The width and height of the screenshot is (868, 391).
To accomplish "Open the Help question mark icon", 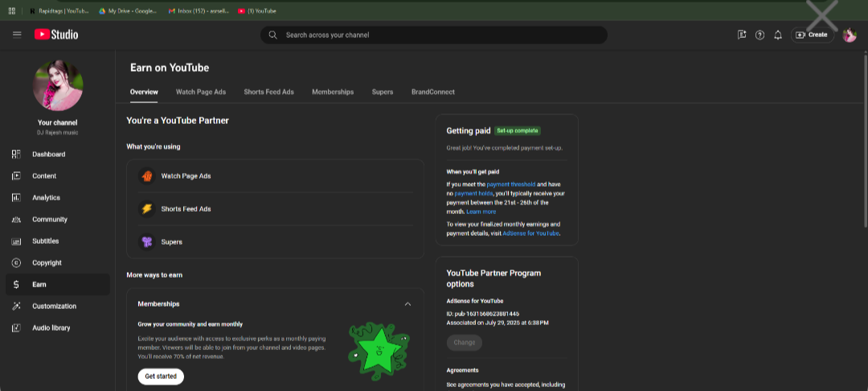I will 759,35.
